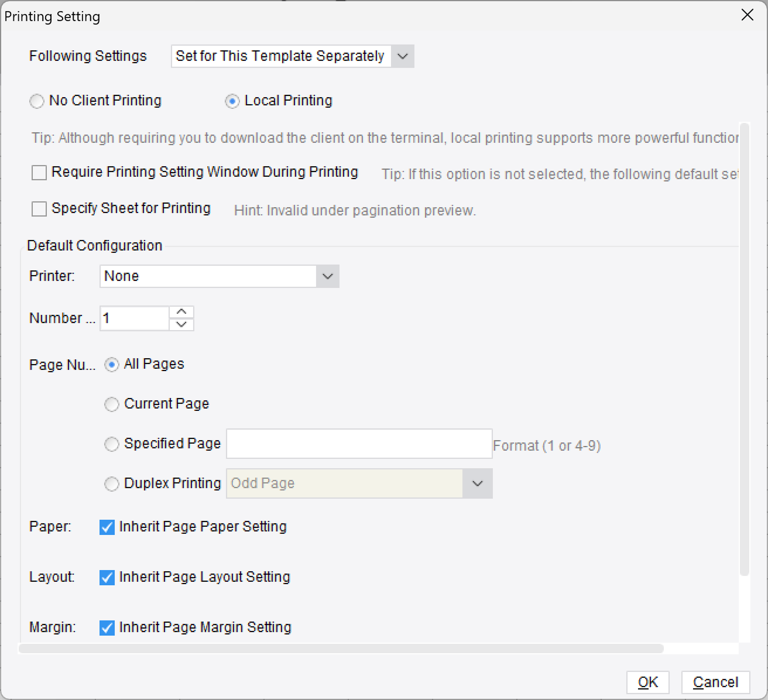Select the Duplex Printing option
This screenshot has height=700, width=768.
(111, 483)
